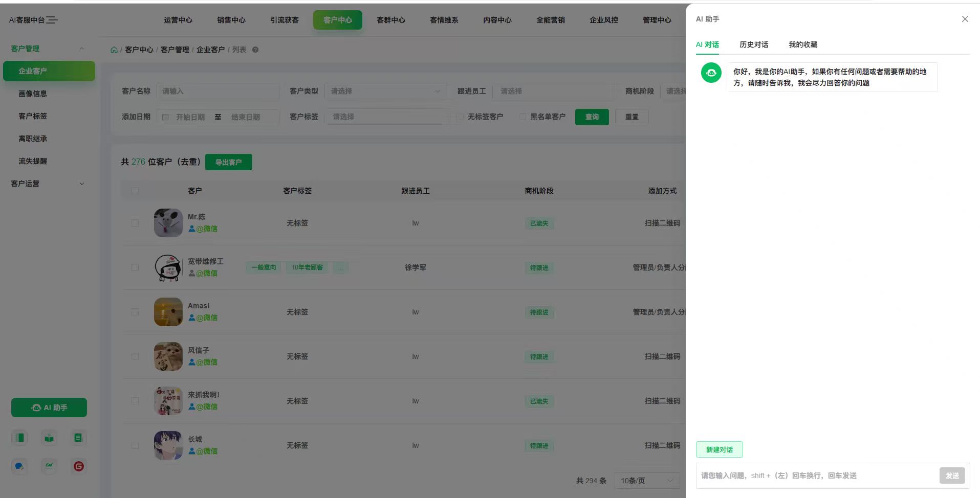The image size is (980, 498).
Task: Expand the 客户运营 sidebar section
Action: 48,184
